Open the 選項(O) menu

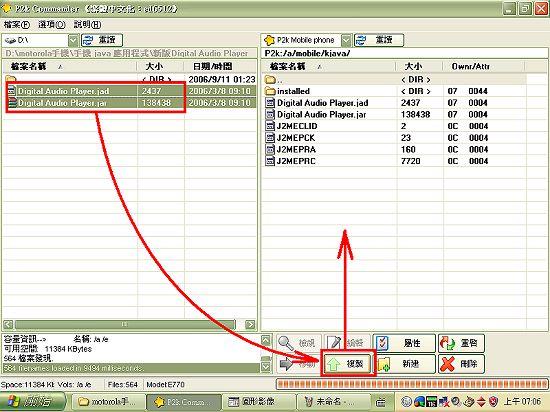[52, 25]
